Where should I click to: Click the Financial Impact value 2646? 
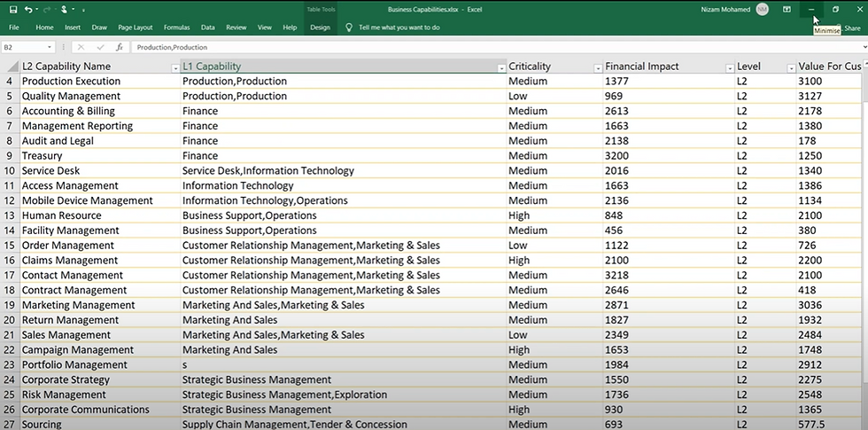coord(669,291)
